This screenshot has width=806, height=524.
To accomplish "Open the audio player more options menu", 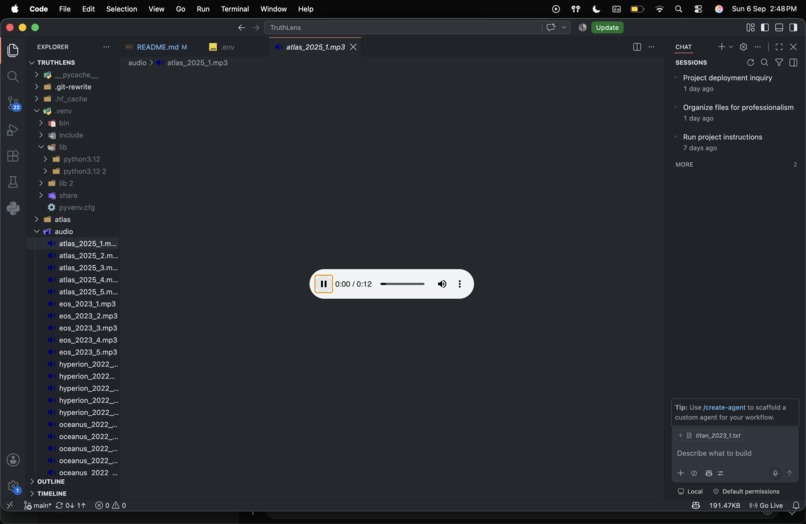I will [460, 284].
